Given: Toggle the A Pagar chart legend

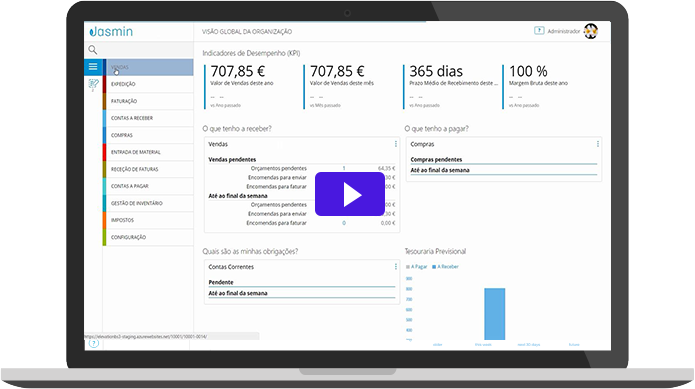Looking at the screenshot, I should (416, 267).
